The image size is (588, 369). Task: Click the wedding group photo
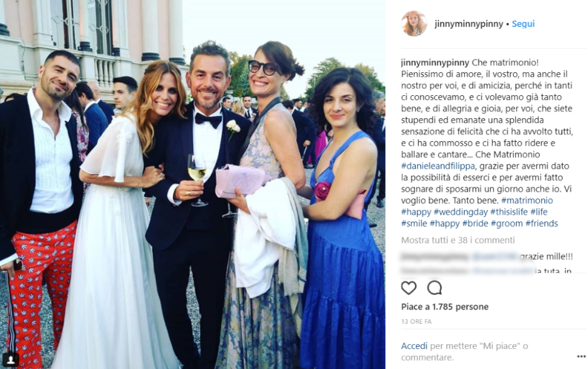tap(193, 184)
